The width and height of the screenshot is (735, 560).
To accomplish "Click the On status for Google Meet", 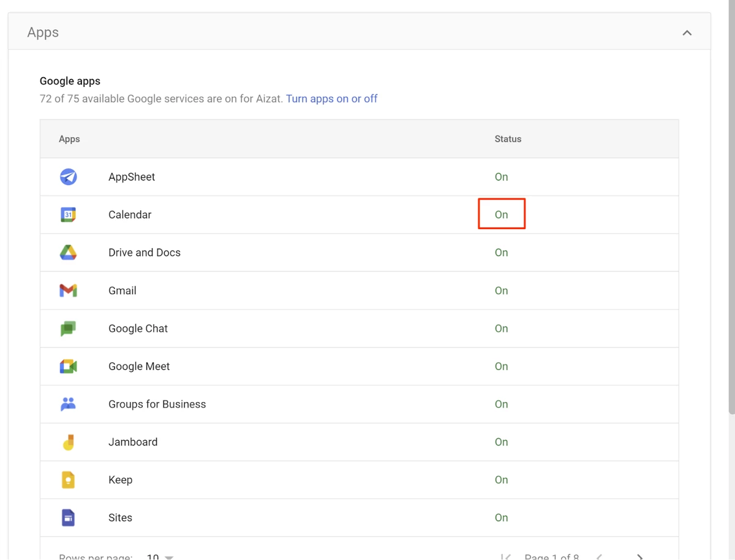I will (x=501, y=366).
